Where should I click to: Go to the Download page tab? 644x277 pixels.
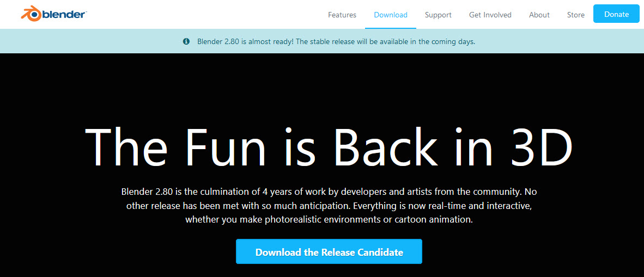(391, 15)
